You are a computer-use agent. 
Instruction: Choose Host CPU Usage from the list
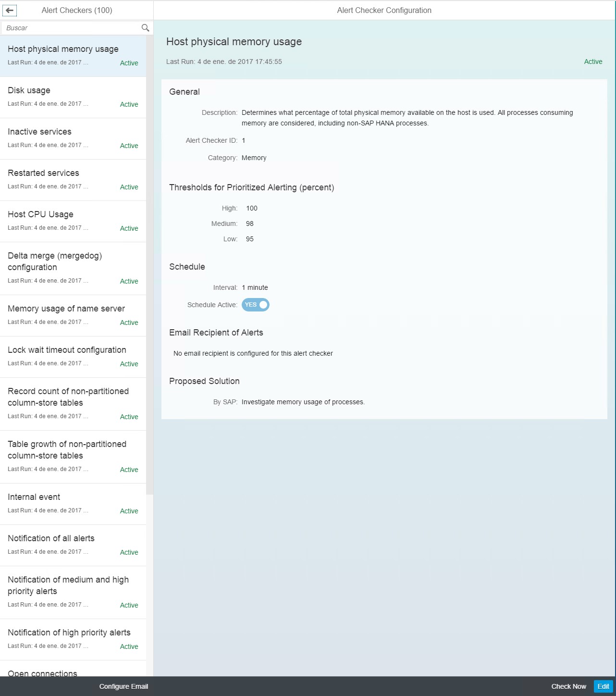pyautogui.click(x=73, y=221)
